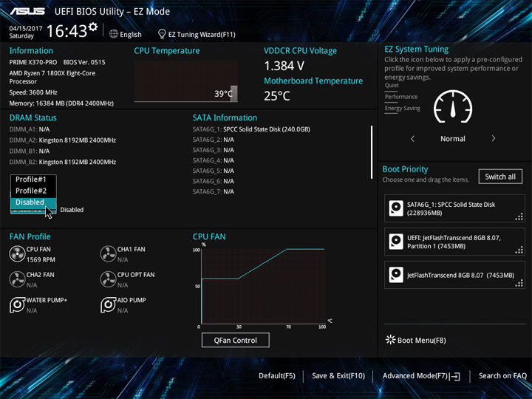
Task: Launch EZ Tuning Wizard(F11)
Action: (x=202, y=34)
